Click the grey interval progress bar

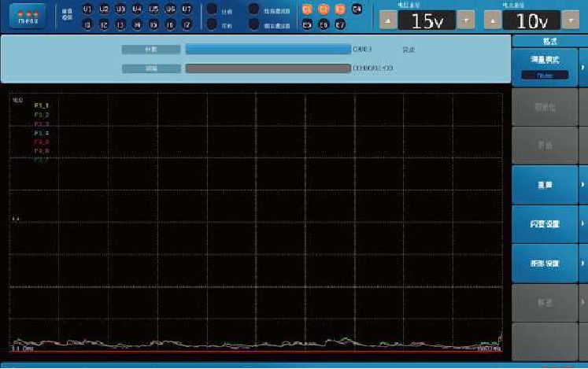[268, 68]
